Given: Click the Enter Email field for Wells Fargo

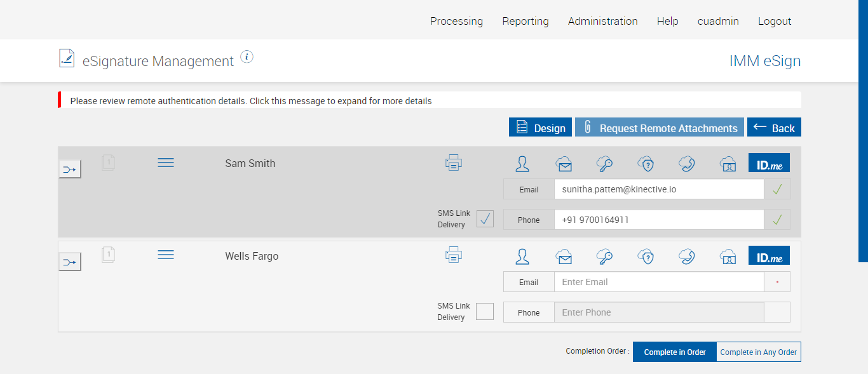Looking at the screenshot, I should (658, 282).
